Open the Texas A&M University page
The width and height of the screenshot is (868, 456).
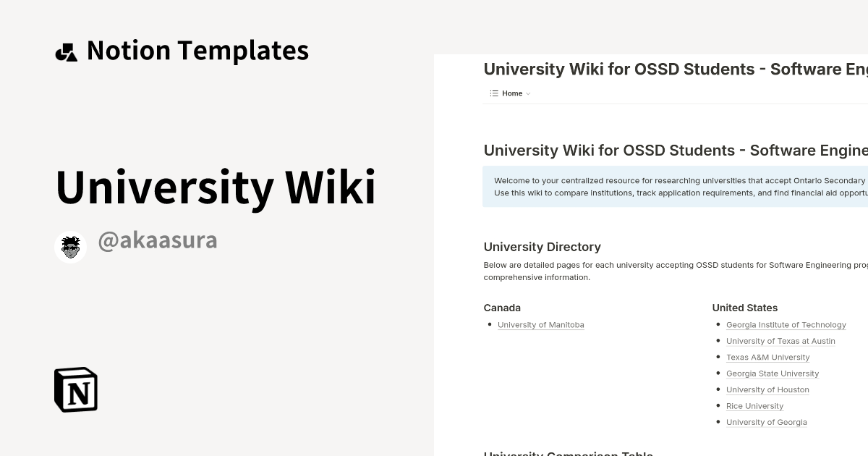[x=767, y=357]
